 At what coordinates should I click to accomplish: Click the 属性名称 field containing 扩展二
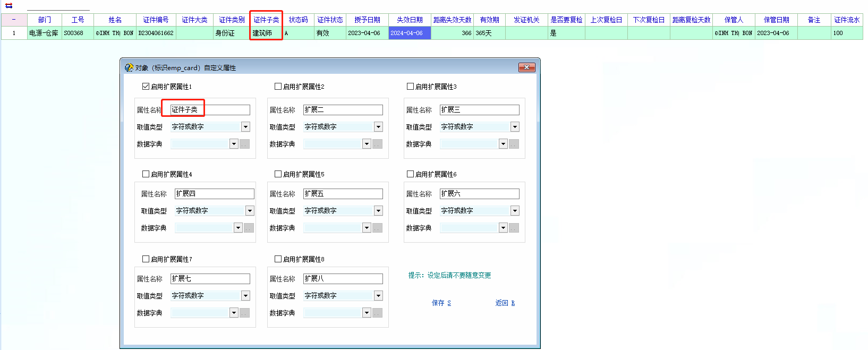[343, 110]
